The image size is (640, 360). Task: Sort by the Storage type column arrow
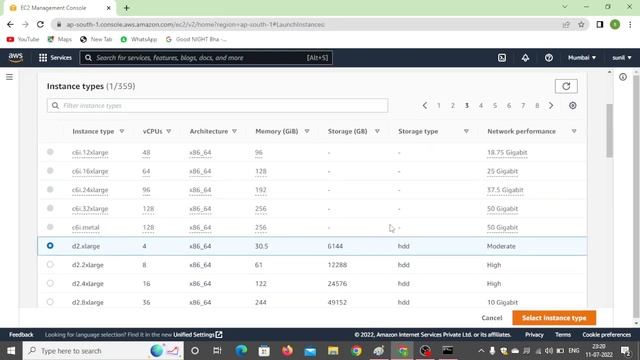point(466,131)
